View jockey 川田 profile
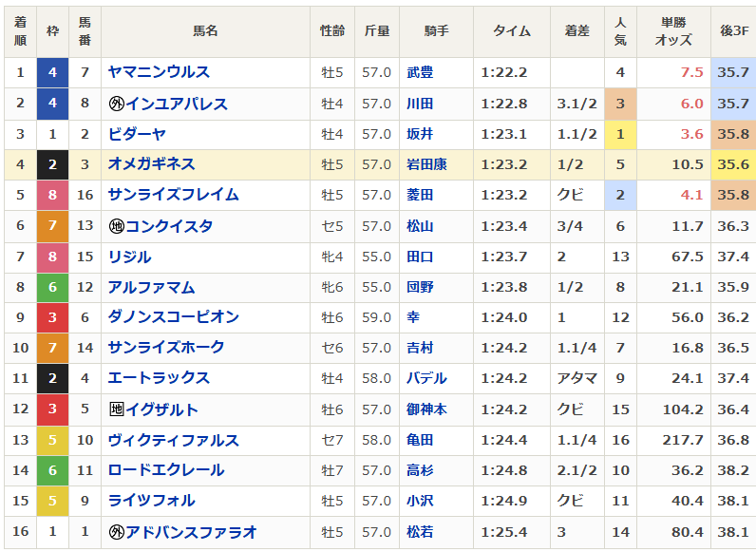 [420, 104]
